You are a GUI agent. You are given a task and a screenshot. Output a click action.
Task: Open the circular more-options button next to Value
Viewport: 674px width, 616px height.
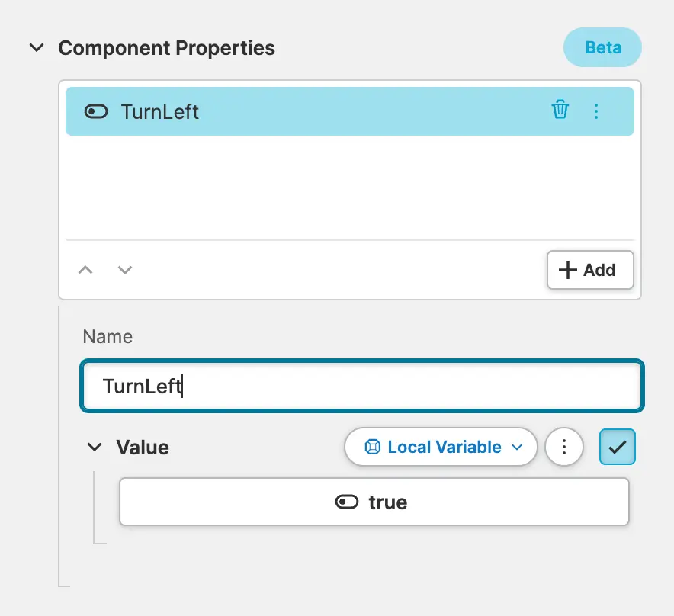point(564,448)
